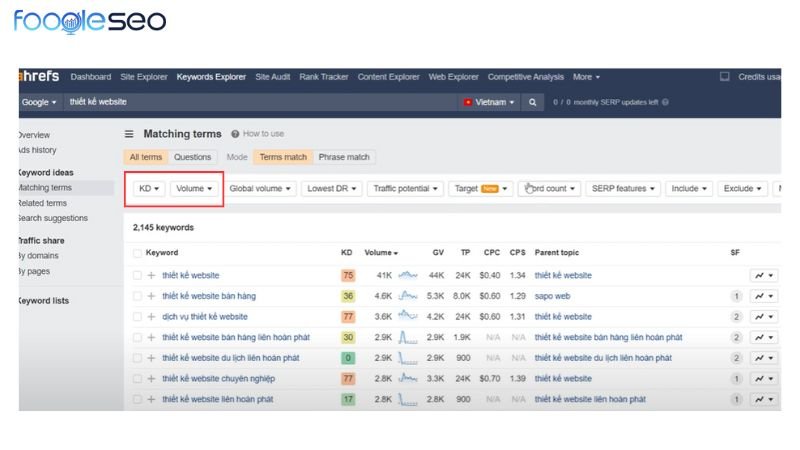Image resolution: width=800 pixels, height=450 pixels.
Task: Check the box for thiết kế website bán hàng
Action: coord(137,296)
